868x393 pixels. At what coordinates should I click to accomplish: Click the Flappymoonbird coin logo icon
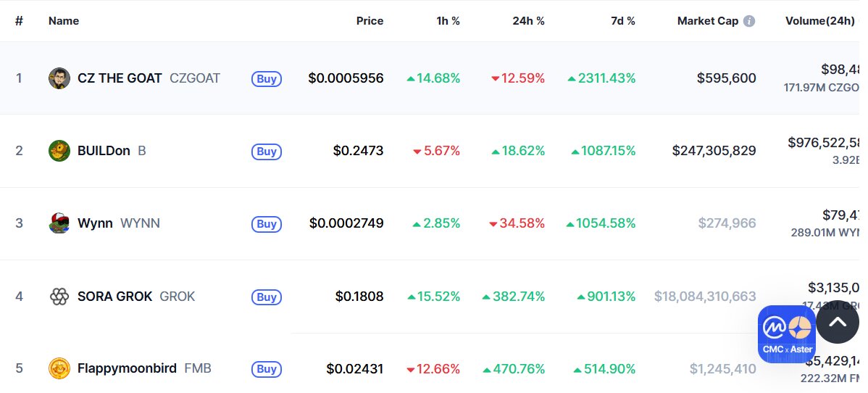click(59, 368)
